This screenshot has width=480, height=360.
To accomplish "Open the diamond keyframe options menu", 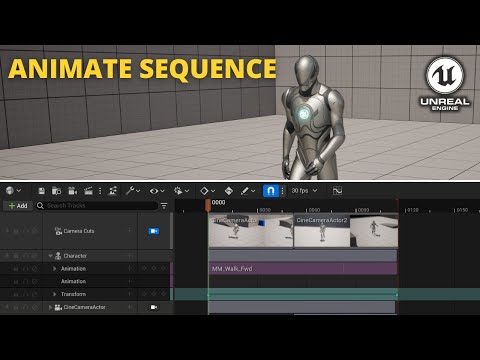I will point(207,191).
